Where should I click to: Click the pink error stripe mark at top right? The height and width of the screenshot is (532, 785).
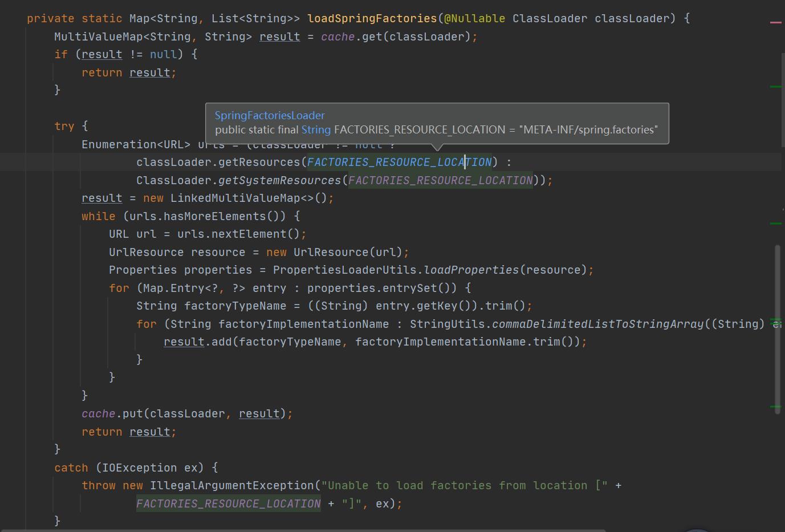(x=776, y=22)
